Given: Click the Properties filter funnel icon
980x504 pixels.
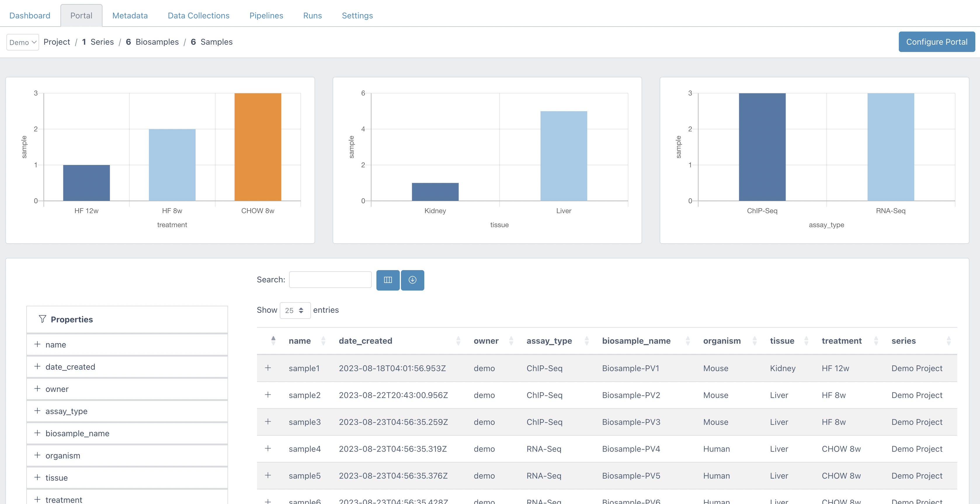Looking at the screenshot, I should point(42,319).
